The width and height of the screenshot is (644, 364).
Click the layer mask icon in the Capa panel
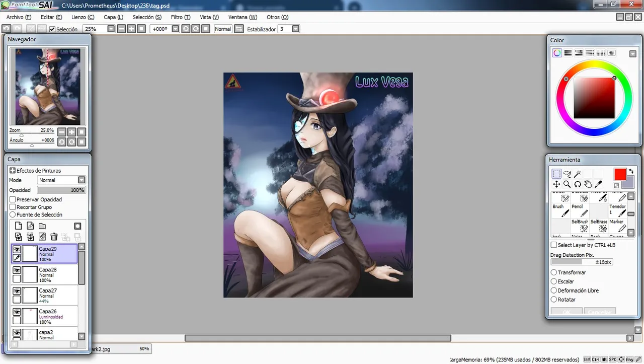tap(77, 226)
